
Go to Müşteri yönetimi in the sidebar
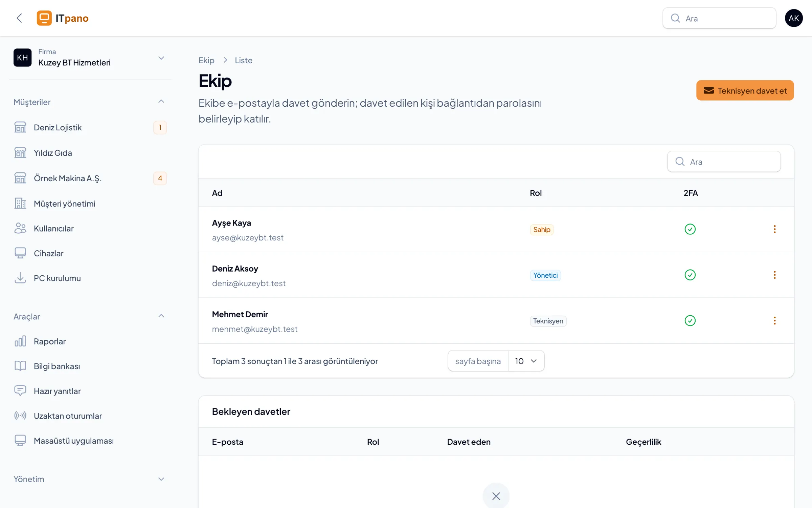coord(90,204)
